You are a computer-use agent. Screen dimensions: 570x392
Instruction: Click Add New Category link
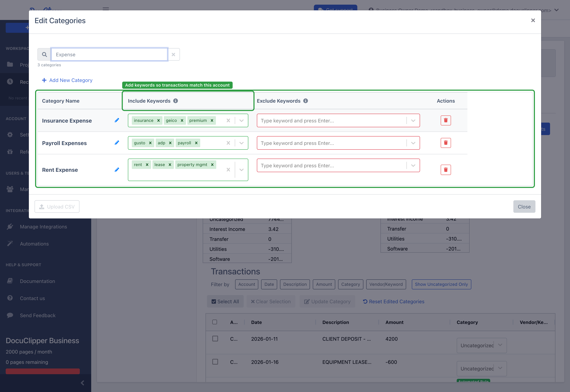[x=67, y=80]
